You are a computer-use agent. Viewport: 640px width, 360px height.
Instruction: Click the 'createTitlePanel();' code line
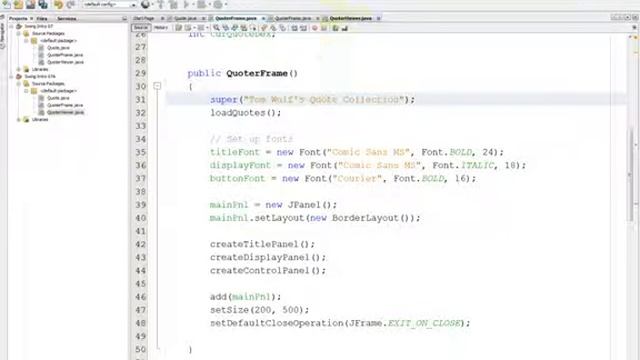262,244
